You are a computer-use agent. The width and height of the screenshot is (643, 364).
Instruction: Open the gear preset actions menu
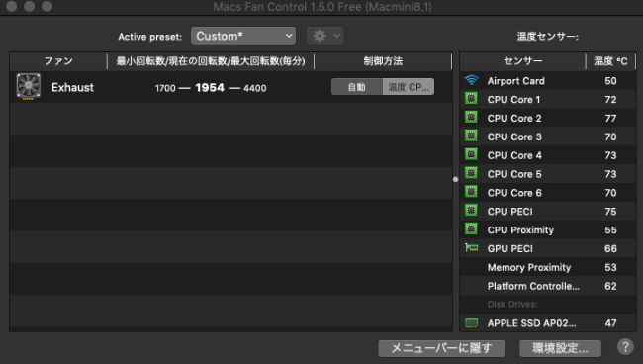(x=325, y=36)
